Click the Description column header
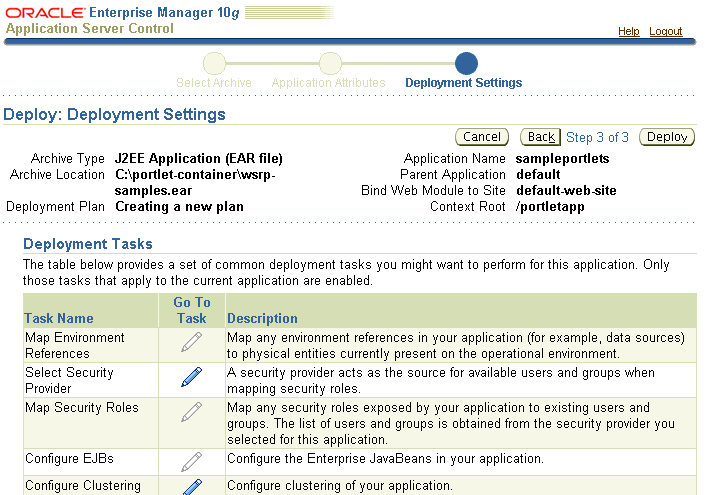The height and width of the screenshot is (495, 707). tap(262, 318)
